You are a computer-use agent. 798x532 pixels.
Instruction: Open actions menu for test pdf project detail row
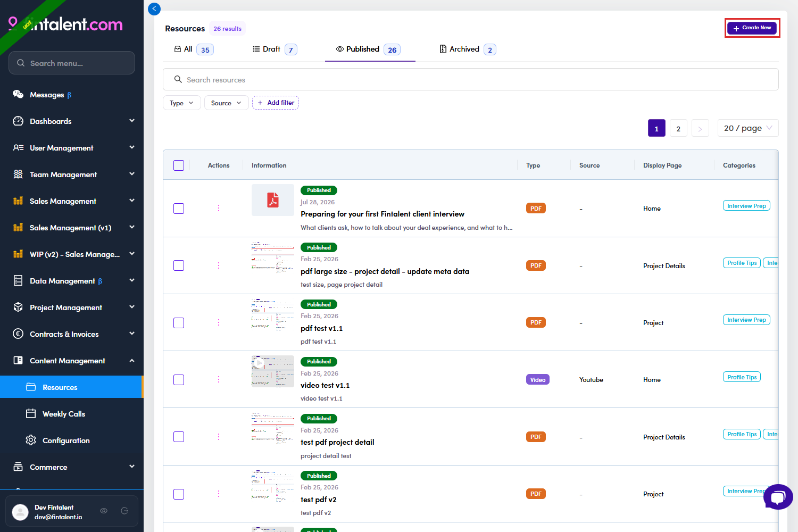point(219,437)
